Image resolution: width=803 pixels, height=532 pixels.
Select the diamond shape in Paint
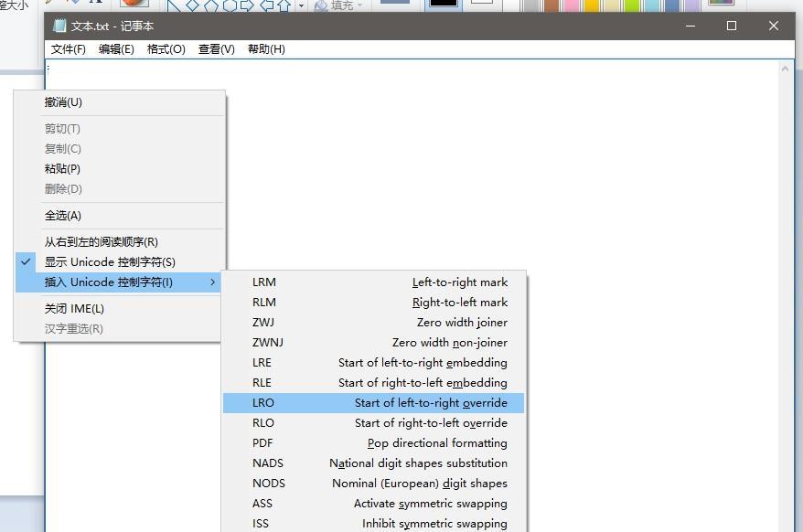pyautogui.click(x=193, y=5)
